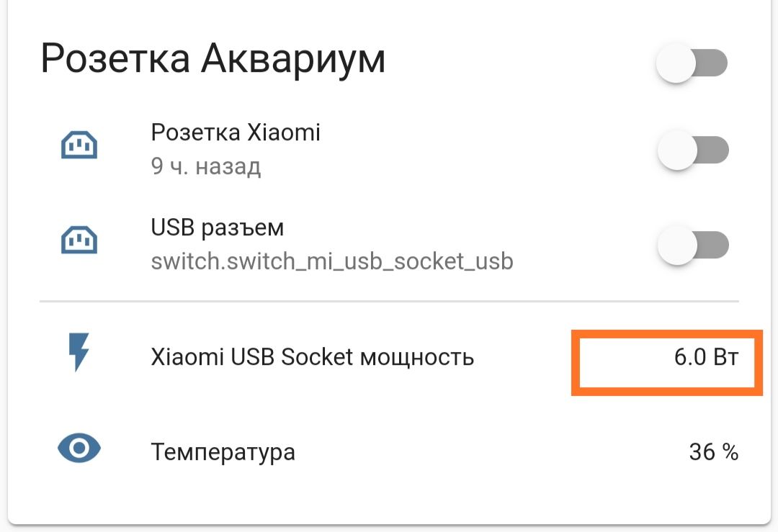The height and width of the screenshot is (532, 778).
Task: Open Розетка Xiaomi entity details
Action: click(x=236, y=132)
